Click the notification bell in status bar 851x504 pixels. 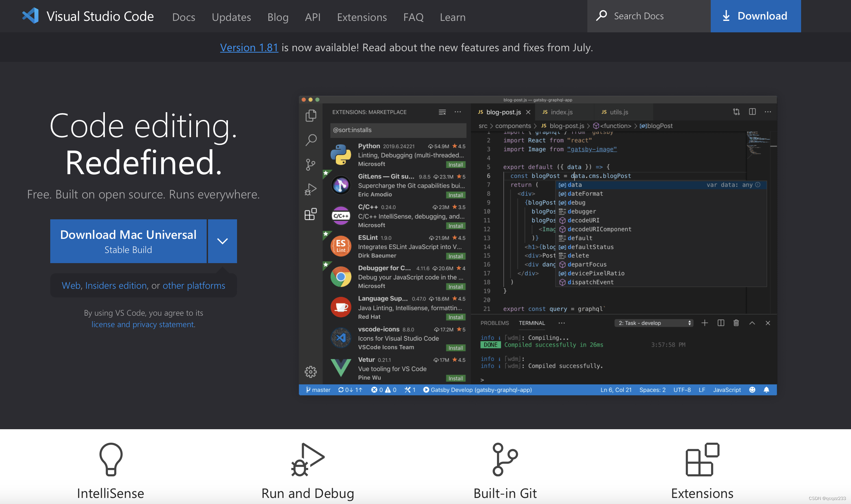pos(766,390)
